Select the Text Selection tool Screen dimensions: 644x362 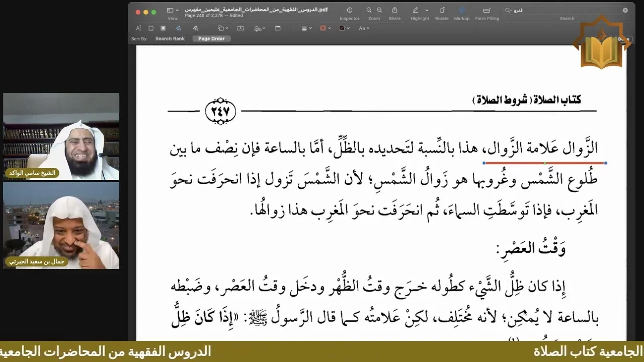click(138, 28)
